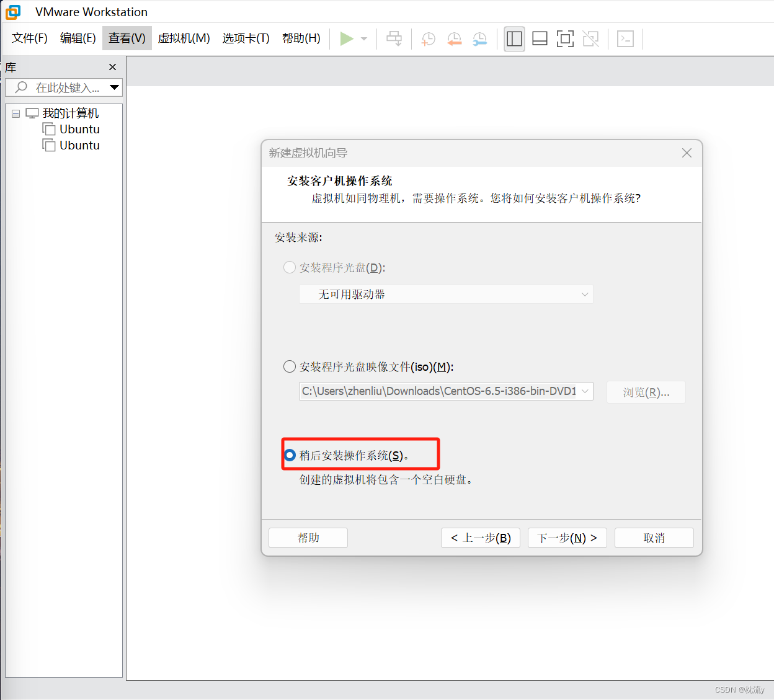The height and width of the screenshot is (700, 774).
Task: Revert to snapshot toolbar icon
Action: (x=454, y=39)
